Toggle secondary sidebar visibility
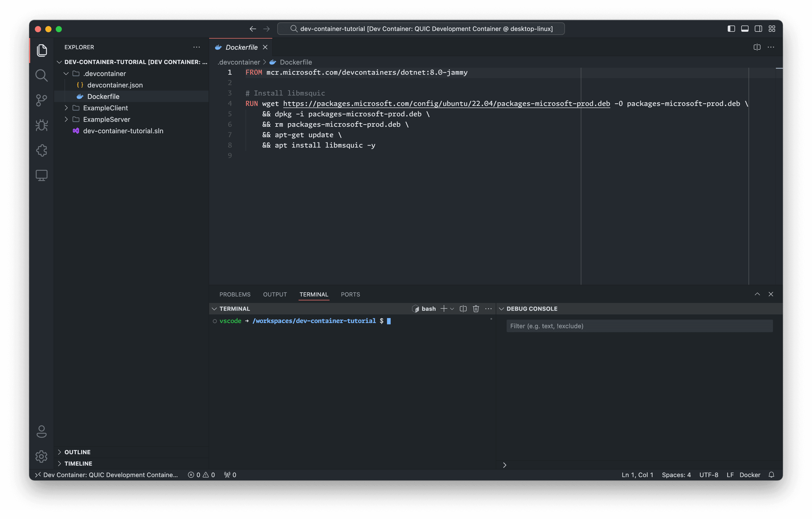Viewport: 812px width, 519px height. (758, 29)
